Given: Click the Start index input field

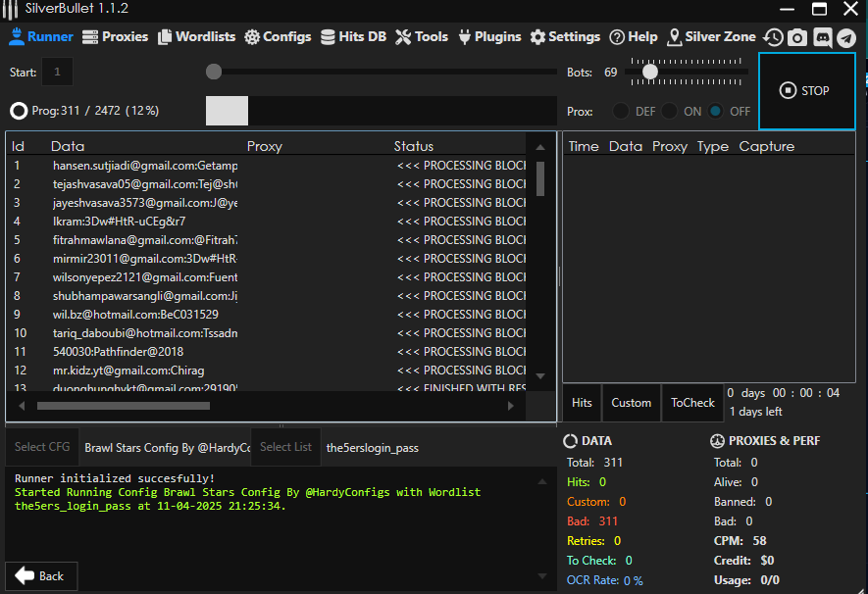Looking at the screenshot, I should point(58,73).
